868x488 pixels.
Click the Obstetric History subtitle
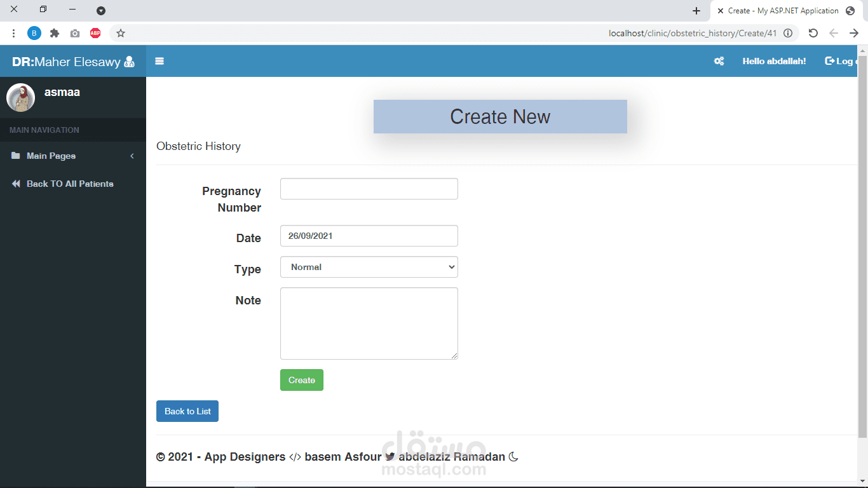[198, 146]
